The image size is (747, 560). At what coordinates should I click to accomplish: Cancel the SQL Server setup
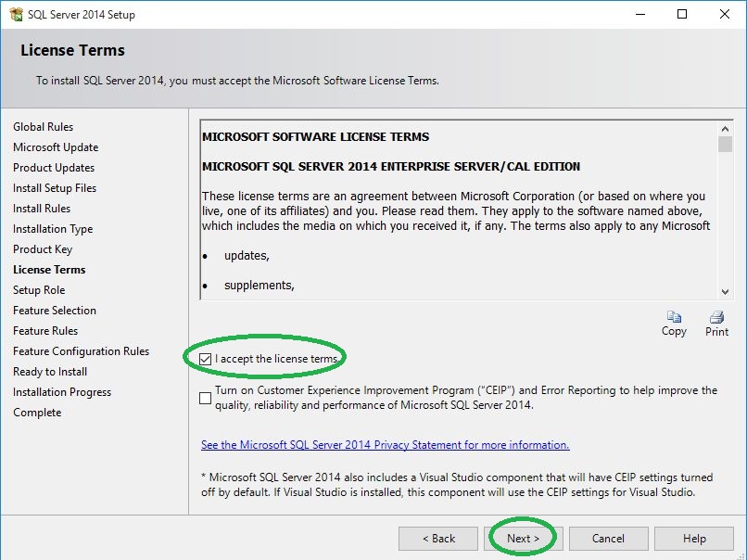pos(608,538)
